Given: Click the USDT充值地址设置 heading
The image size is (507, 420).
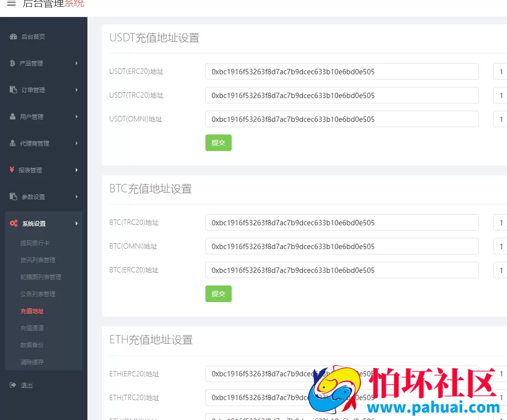Looking at the screenshot, I should click(x=154, y=37).
